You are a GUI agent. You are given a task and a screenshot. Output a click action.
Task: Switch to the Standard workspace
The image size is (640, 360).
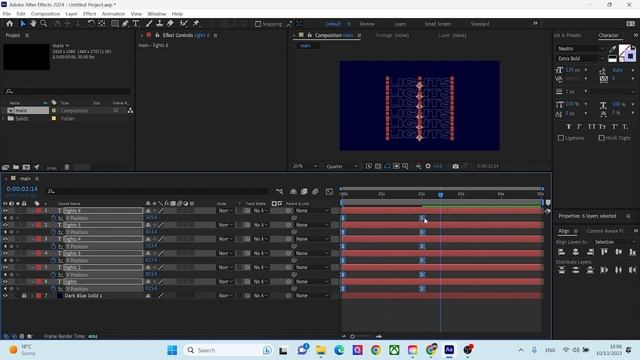(x=480, y=24)
